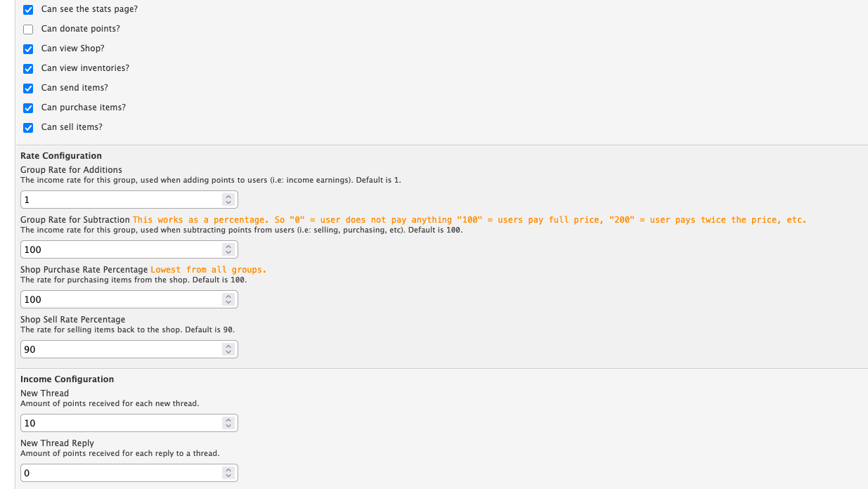Toggle the 'Can view Shop?' checkbox
Image resolution: width=868 pixels, height=489 pixels.
28,49
